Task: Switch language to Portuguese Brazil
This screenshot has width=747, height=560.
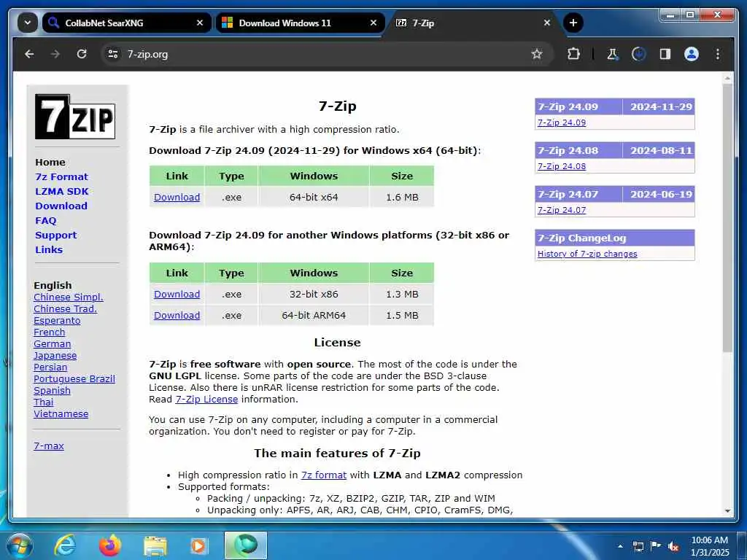Action: 74,378
